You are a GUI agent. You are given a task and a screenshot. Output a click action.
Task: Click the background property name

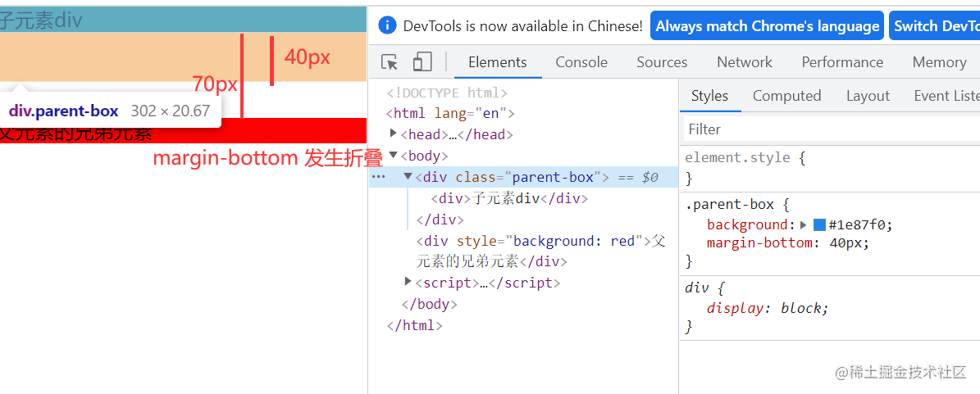click(747, 224)
